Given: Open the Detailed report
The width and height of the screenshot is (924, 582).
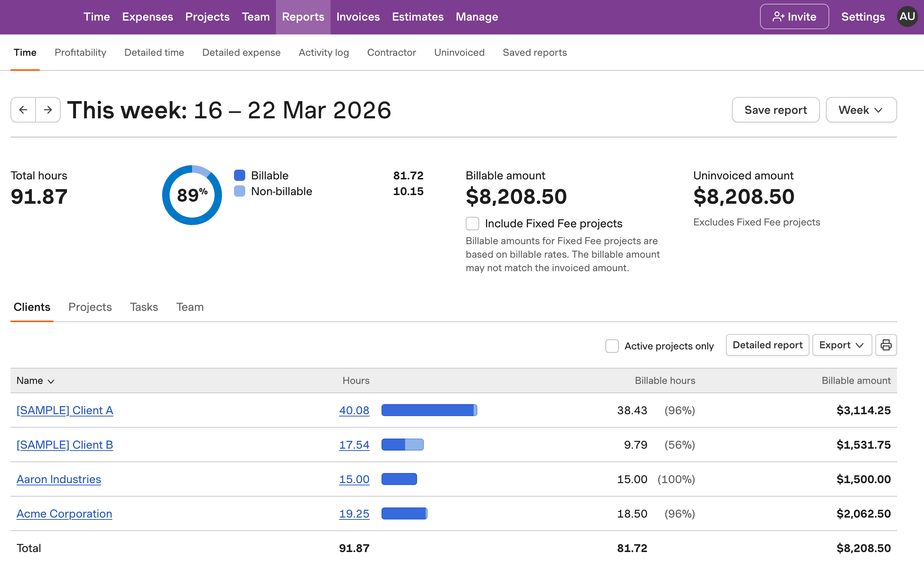Looking at the screenshot, I should pos(767,345).
